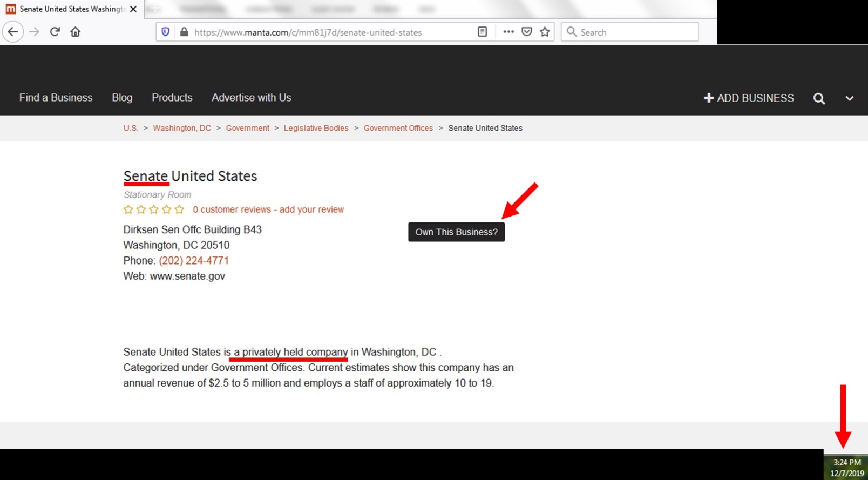The height and width of the screenshot is (480, 868).
Task: Click the Dirksen Sen Offc Building B43 address
Action: [x=192, y=230]
